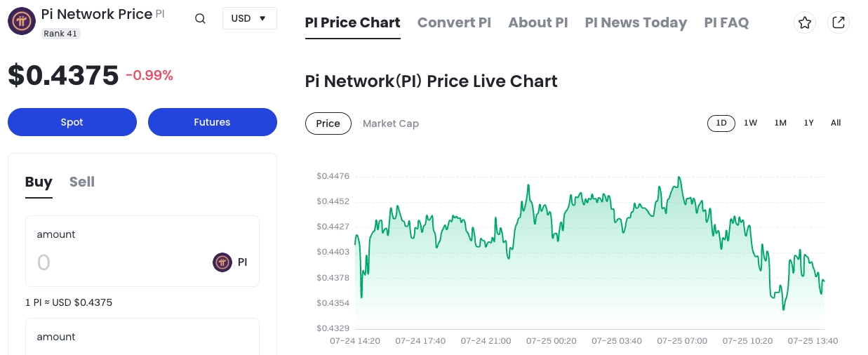The width and height of the screenshot is (868, 355).
Task: Select the 1M time range
Action: (780, 123)
